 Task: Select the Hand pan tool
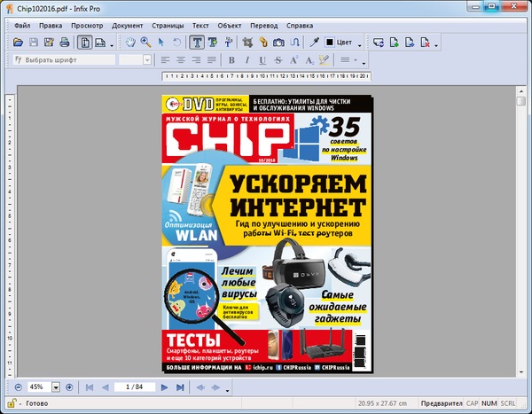click(x=130, y=43)
